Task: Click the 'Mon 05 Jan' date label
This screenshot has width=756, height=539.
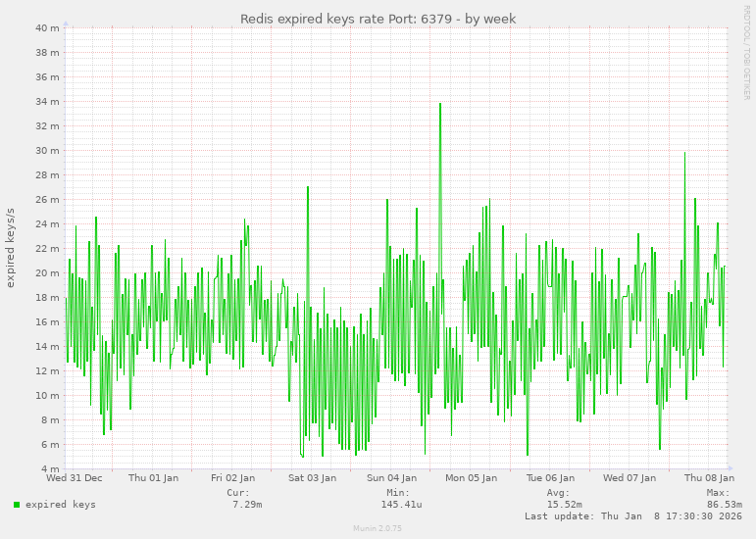Action: pyautogui.click(x=471, y=478)
